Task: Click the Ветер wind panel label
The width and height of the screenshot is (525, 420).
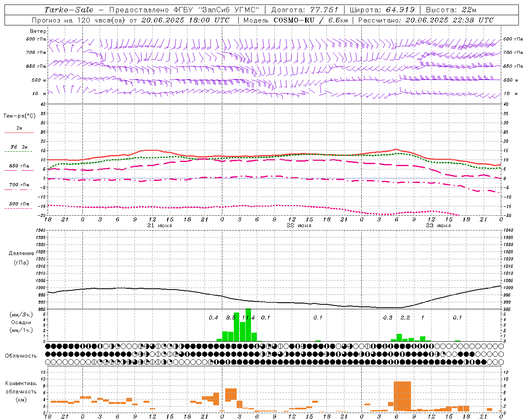Action: coord(38,31)
